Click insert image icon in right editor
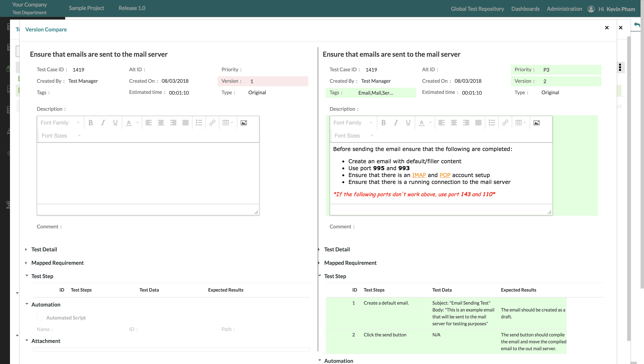 pyautogui.click(x=536, y=123)
